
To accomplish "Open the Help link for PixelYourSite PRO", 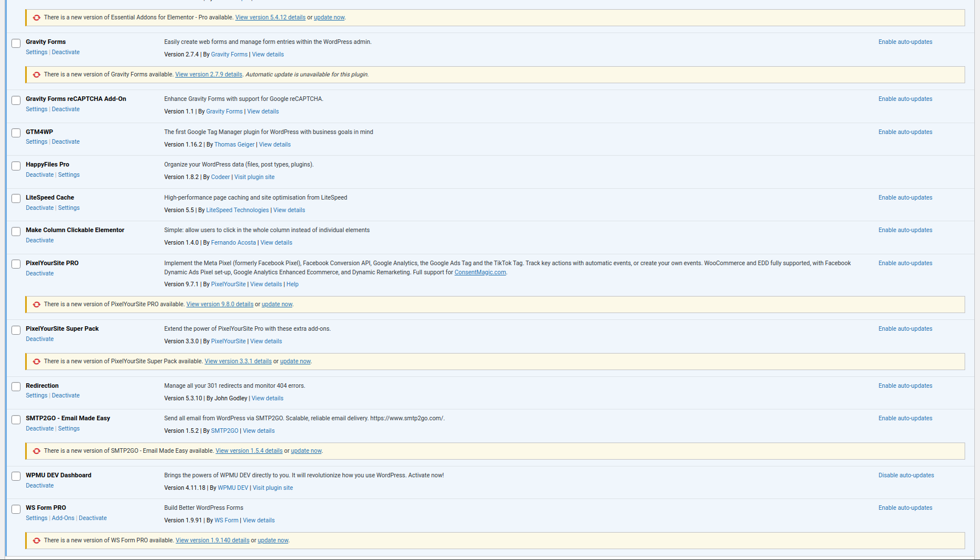I will [292, 285].
